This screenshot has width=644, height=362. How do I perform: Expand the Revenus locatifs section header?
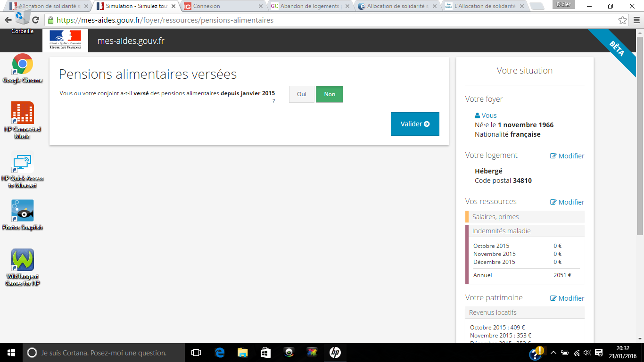pos(525,313)
